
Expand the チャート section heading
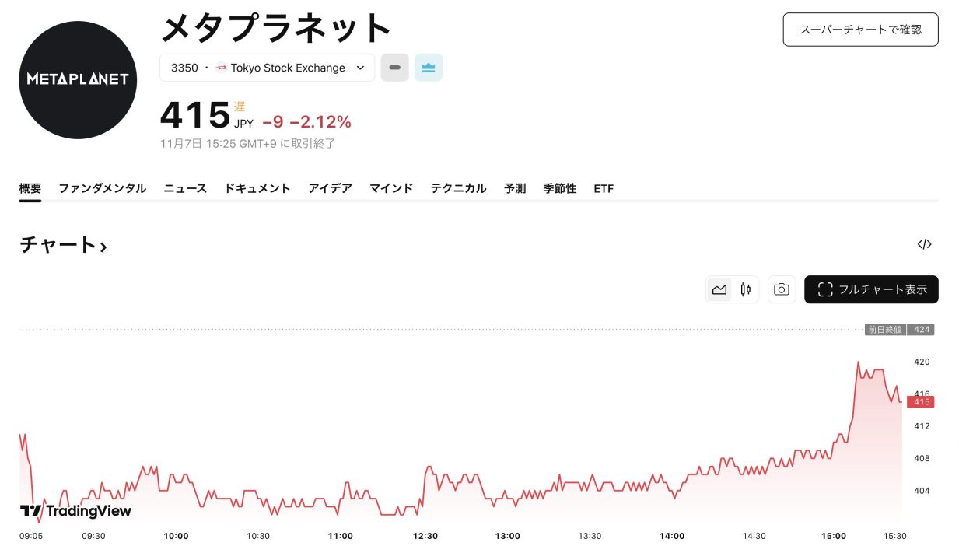point(63,245)
